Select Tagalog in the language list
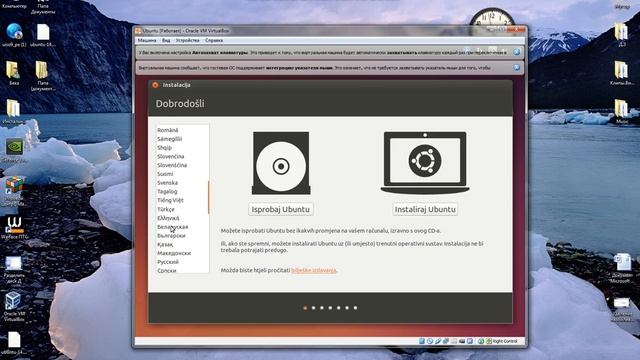 click(167, 192)
